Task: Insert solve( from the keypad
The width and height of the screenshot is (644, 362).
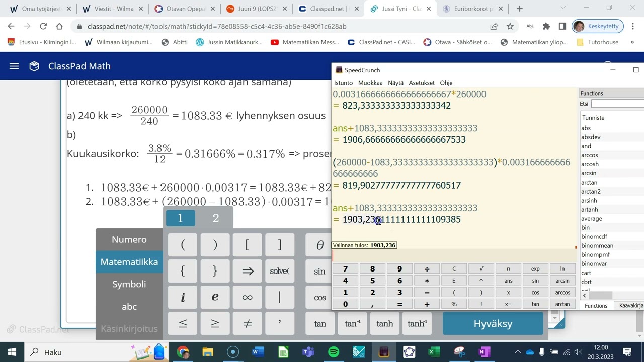Action: point(280,271)
